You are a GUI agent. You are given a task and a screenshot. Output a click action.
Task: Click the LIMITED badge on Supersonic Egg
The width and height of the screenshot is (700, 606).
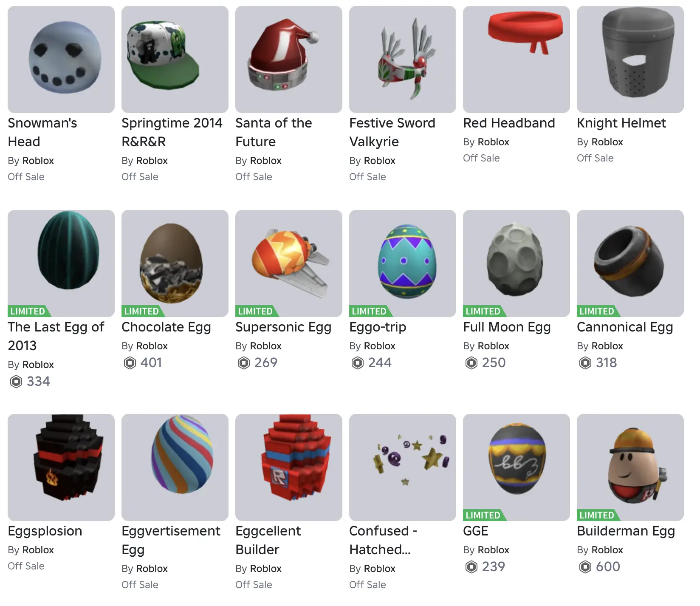click(256, 311)
